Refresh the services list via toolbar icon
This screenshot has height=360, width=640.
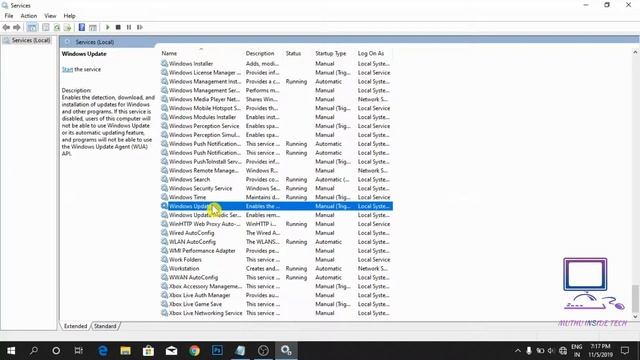point(57,27)
